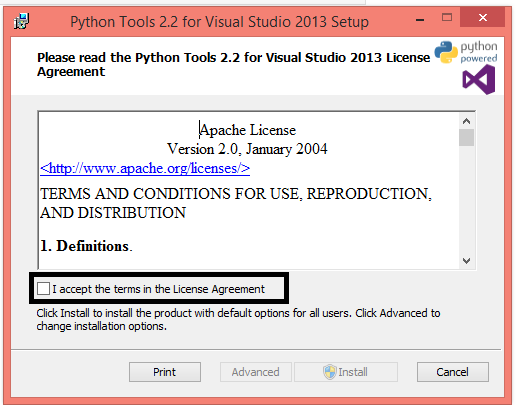Maximize the setup window
Viewport: 518px width, 405px height.
pyautogui.click(x=447, y=17)
